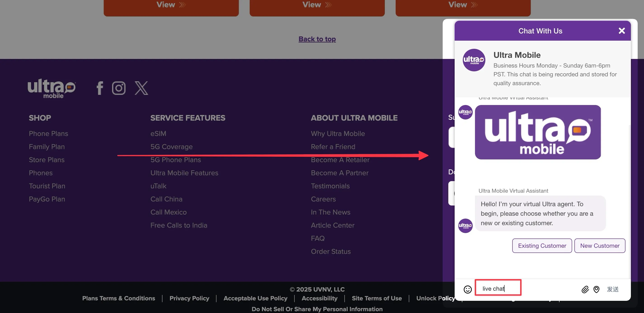Open eSIM link

[x=158, y=134]
